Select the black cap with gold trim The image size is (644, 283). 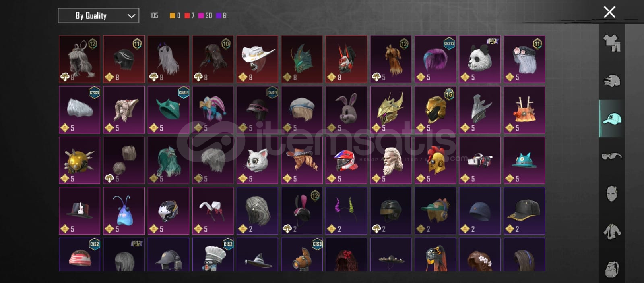tap(524, 211)
